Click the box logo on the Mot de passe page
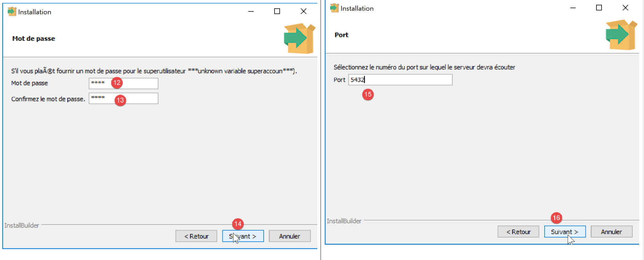 (299, 38)
